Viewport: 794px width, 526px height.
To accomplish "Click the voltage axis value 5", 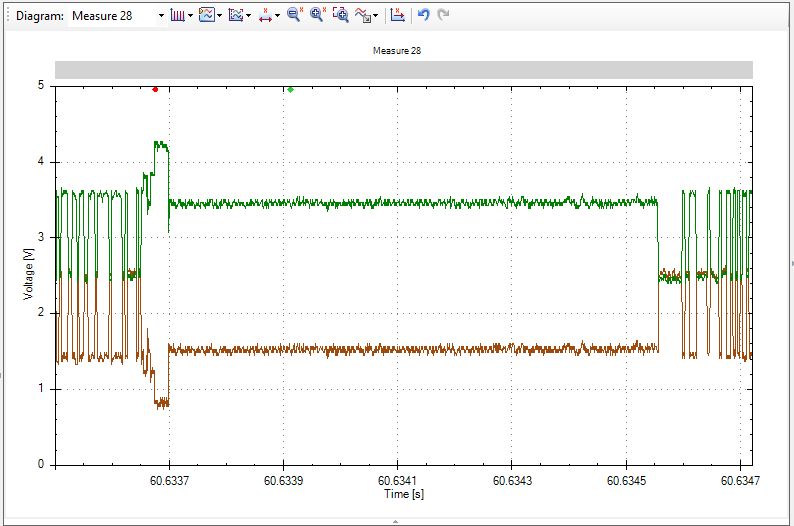I will [41, 85].
